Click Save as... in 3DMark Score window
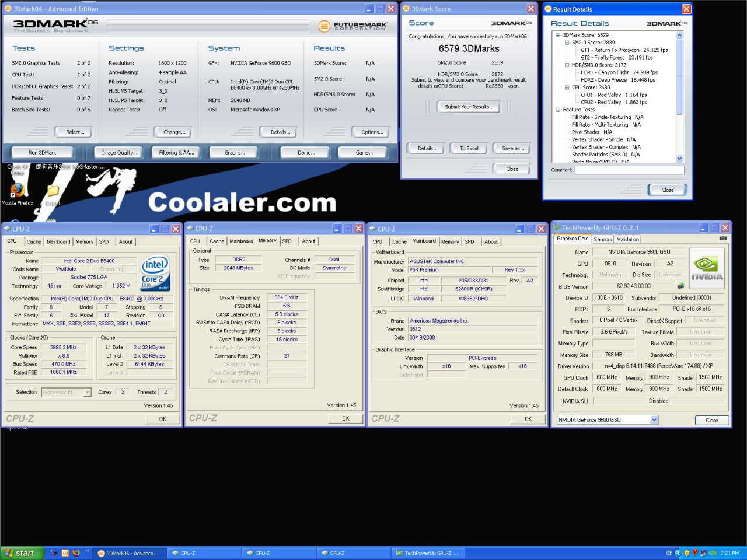This screenshot has width=747, height=560. tap(513, 148)
